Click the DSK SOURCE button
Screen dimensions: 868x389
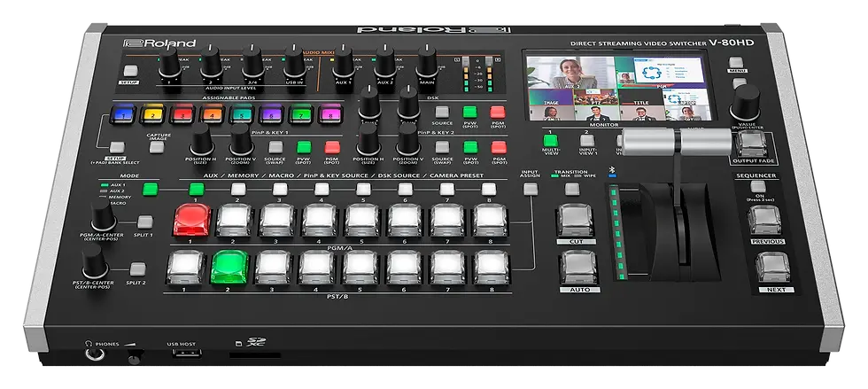coord(442,112)
